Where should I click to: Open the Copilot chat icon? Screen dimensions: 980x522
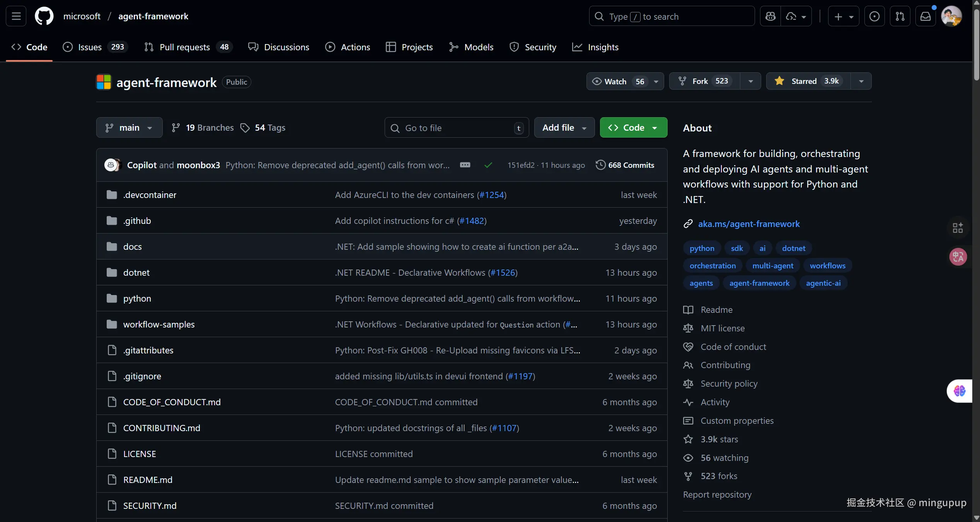(770, 16)
